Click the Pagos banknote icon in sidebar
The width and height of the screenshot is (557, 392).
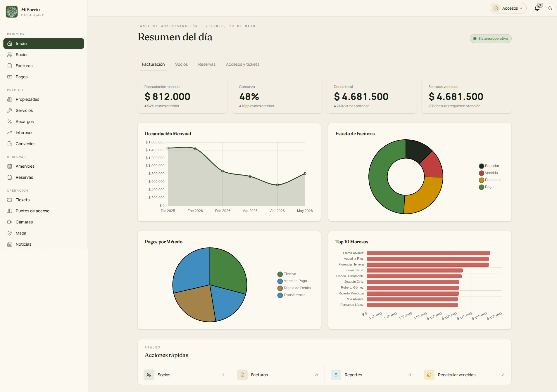point(10,77)
